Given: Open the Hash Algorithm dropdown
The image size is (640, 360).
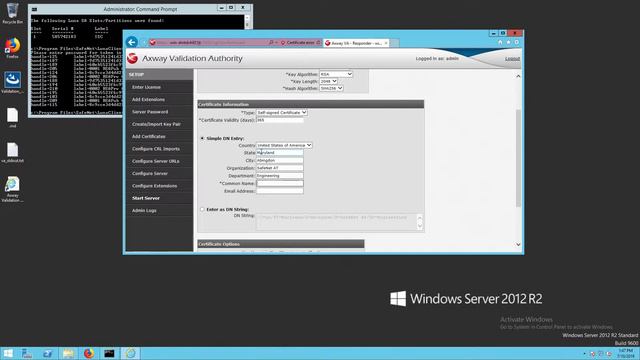Looking at the screenshot, I should pyautogui.click(x=331, y=88).
